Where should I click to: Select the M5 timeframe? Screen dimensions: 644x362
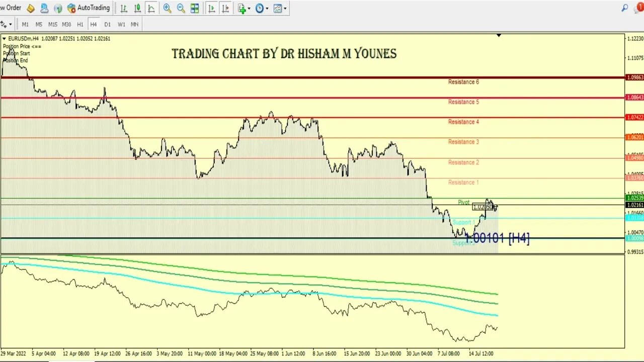pyautogui.click(x=39, y=24)
